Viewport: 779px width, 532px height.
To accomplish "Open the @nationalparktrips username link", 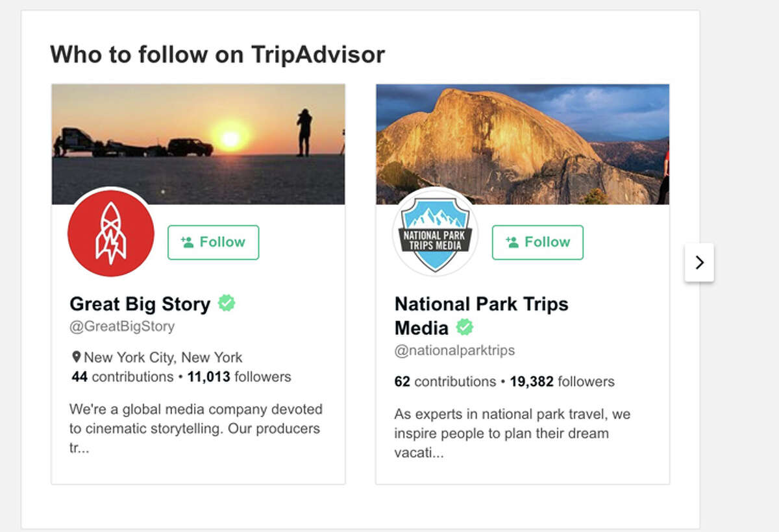I will click(x=454, y=350).
